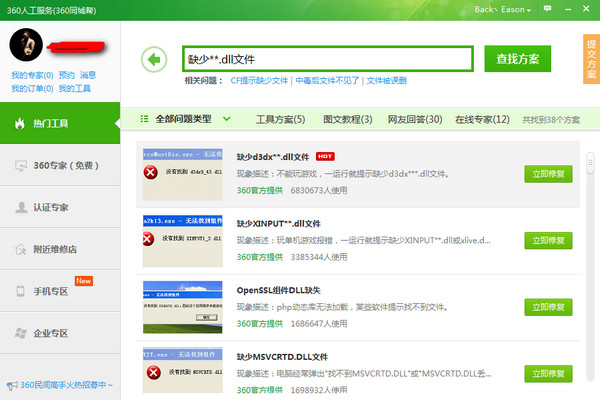Click the results list vertical scrollbar handle
600x400 pixels.
point(590,163)
